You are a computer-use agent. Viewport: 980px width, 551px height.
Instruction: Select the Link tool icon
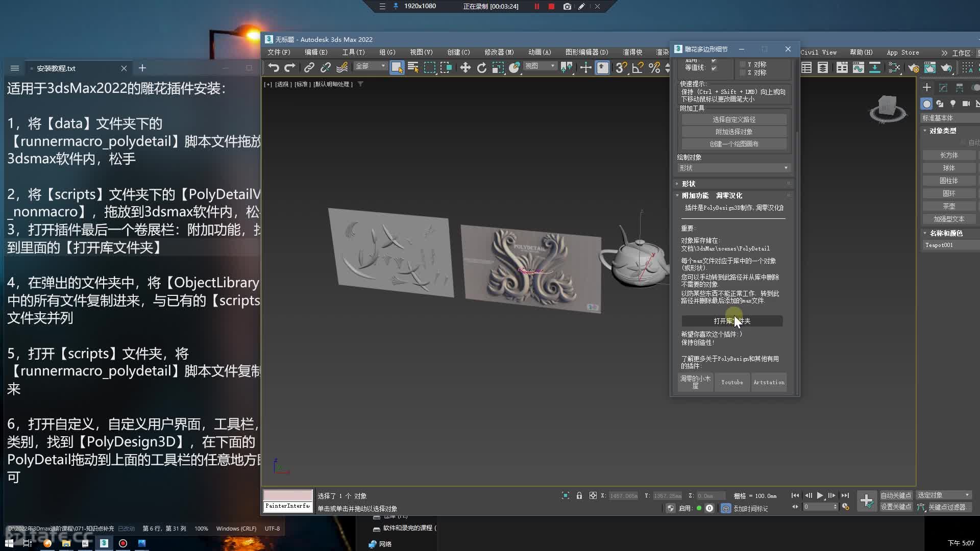309,67
